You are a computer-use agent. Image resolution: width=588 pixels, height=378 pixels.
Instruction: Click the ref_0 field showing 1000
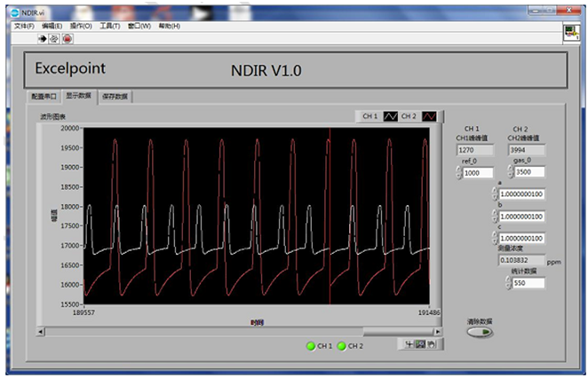(x=478, y=173)
